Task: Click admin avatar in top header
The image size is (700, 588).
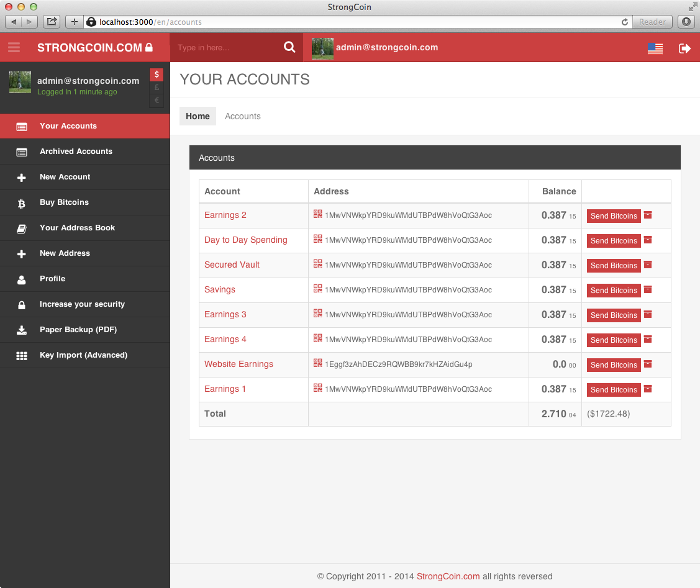Action: pos(322,48)
